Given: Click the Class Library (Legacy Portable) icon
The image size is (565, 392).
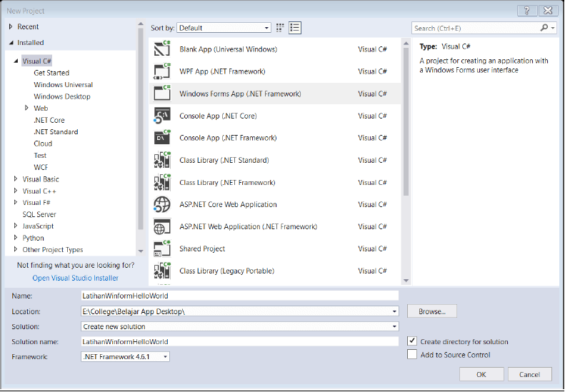Looking at the screenshot, I should click(x=162, y=271).
